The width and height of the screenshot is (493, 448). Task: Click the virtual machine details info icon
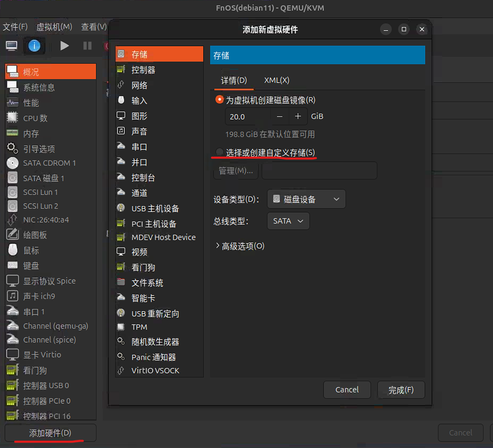pyautogui.click(x=34, y=46)
